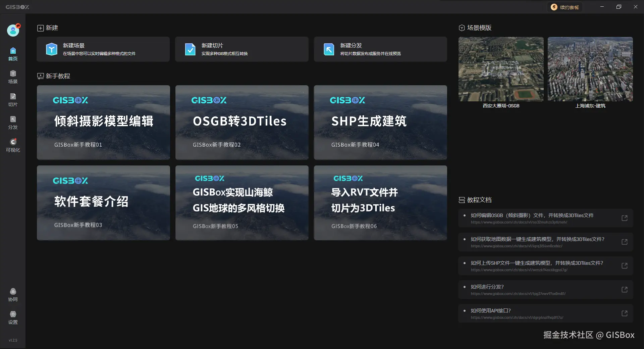Open the user avatar profile
The width and height of the screenshot is (644, 349).
[x=13, y=31]
